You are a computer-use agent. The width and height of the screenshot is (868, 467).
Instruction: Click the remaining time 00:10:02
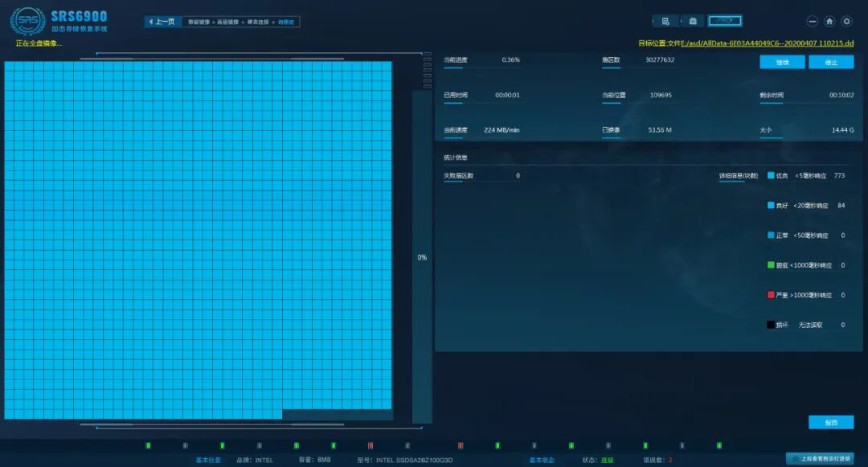(x=841, y=95)
